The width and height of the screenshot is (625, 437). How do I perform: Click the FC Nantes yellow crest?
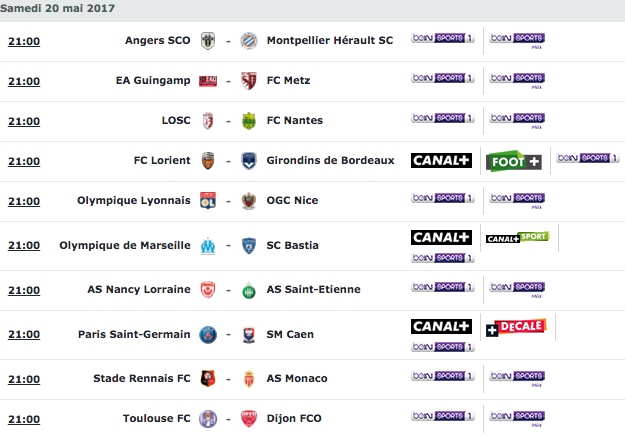[249, 121]
